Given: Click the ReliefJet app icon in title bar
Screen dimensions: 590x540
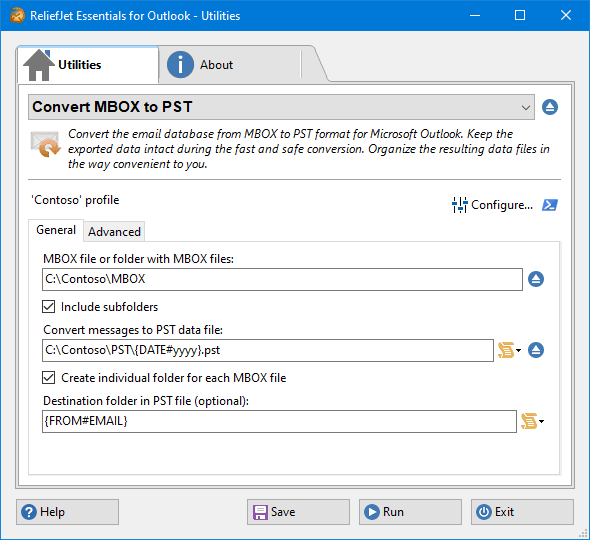Looking at the screenshot, I should 17,15.
